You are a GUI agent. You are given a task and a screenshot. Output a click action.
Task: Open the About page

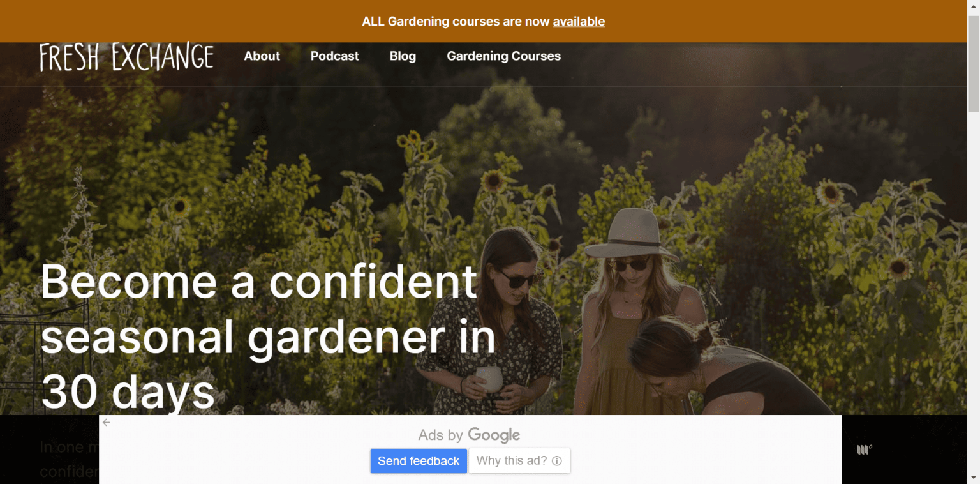click(262, 56)
